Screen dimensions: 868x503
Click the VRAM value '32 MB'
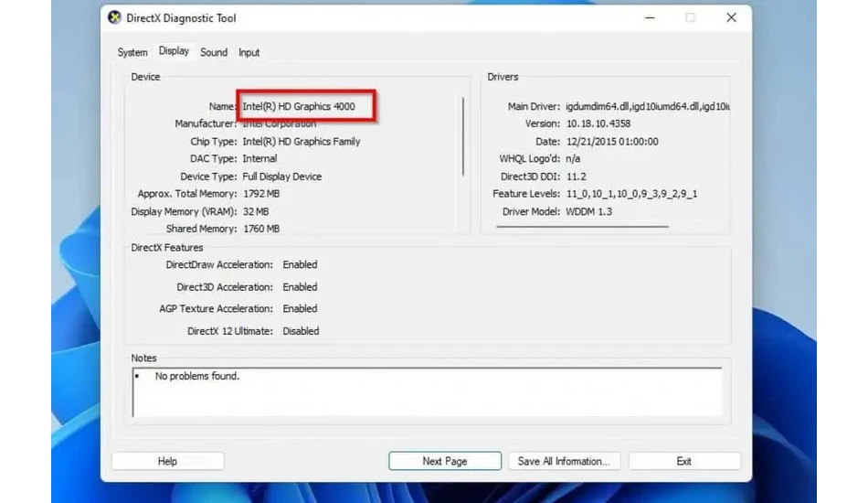(x=256, y=211)
